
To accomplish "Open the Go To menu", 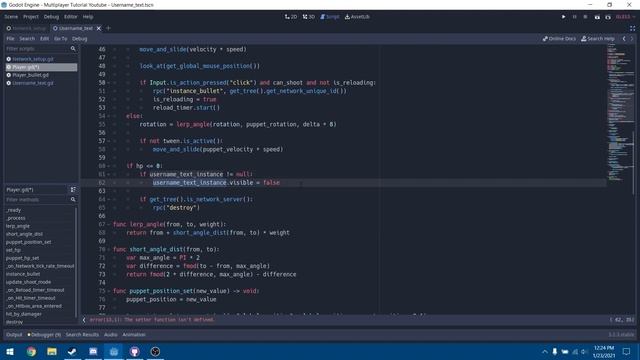I will coord(60,39).
